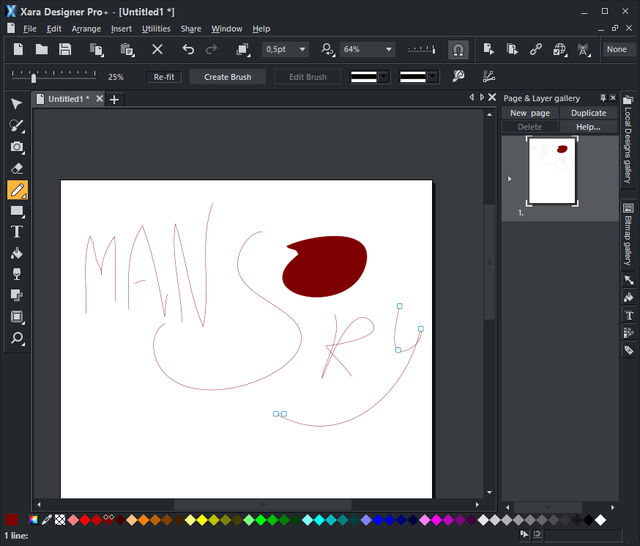Screen dimensions: 640x546
Task: Toggle the no-color crossed swatch
Action: pos(60,520)
